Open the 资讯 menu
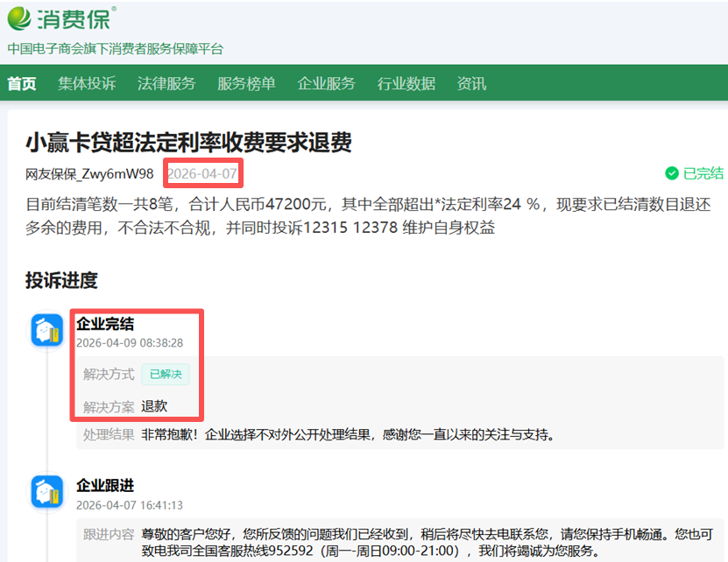The image size is (728, 562). click(x=471, y=84)
